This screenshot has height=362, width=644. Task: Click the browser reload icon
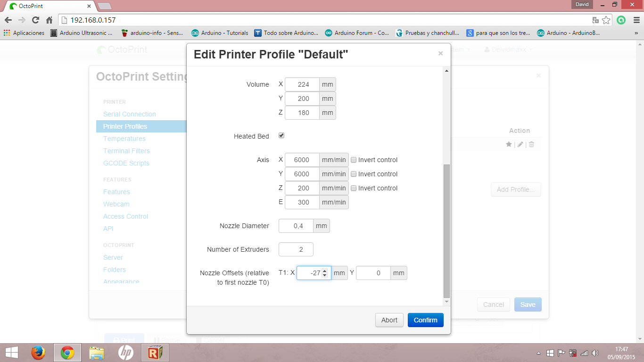point(35,20)
